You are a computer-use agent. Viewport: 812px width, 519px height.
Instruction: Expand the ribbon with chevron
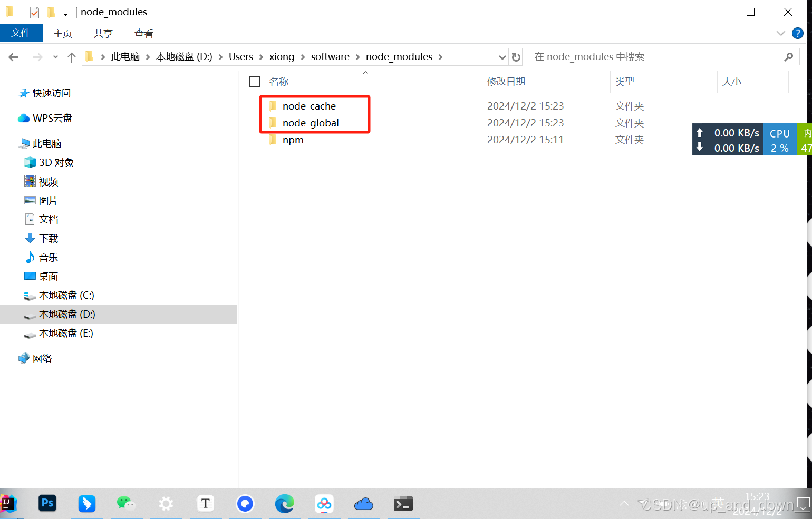[781, 33]
